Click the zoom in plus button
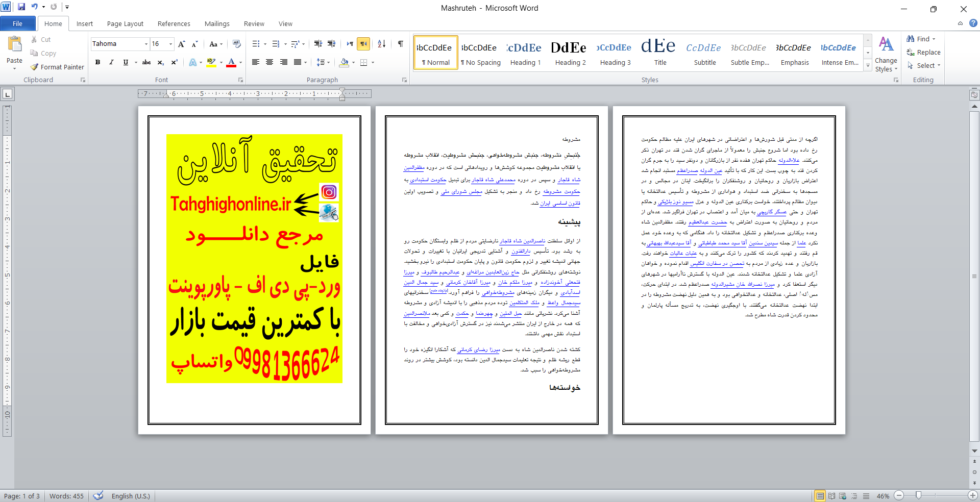This screenshot has width=980, height=502. click(973, 495)
